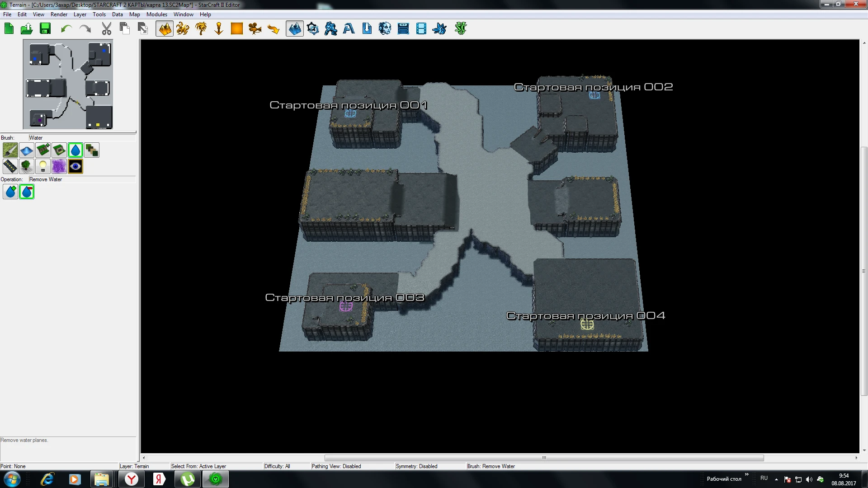Click the Undo arrow button

[x=66, y=29]
